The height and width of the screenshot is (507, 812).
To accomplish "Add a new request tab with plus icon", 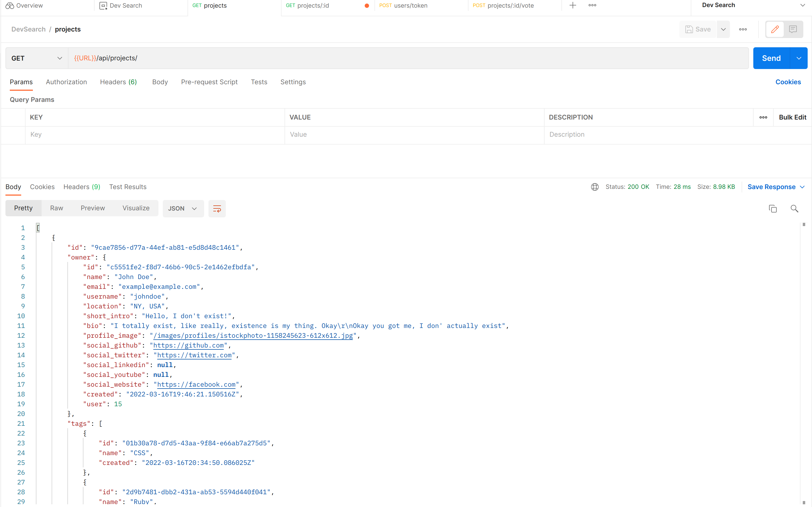I will point(573,5).
